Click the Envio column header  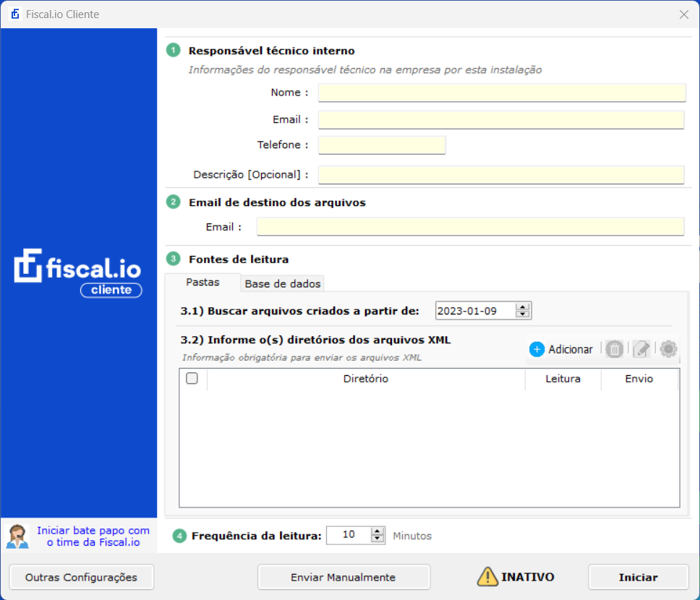(x=639, y=379)
